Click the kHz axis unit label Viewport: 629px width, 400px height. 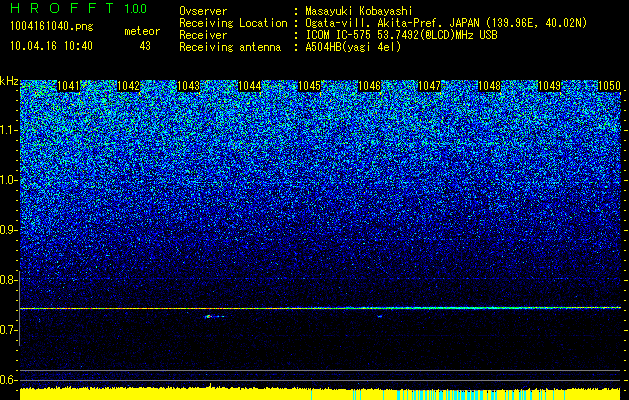click(9, 81)
